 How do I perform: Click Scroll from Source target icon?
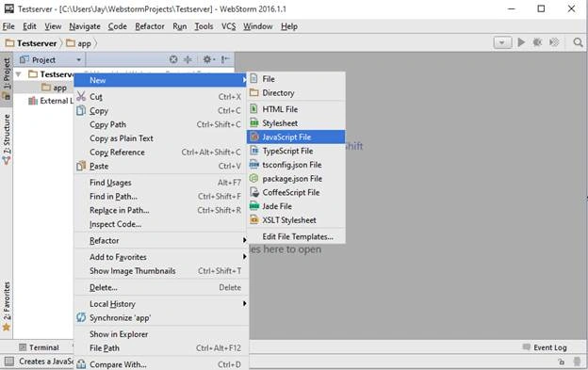pyautogui.click(x=173, y=59)
